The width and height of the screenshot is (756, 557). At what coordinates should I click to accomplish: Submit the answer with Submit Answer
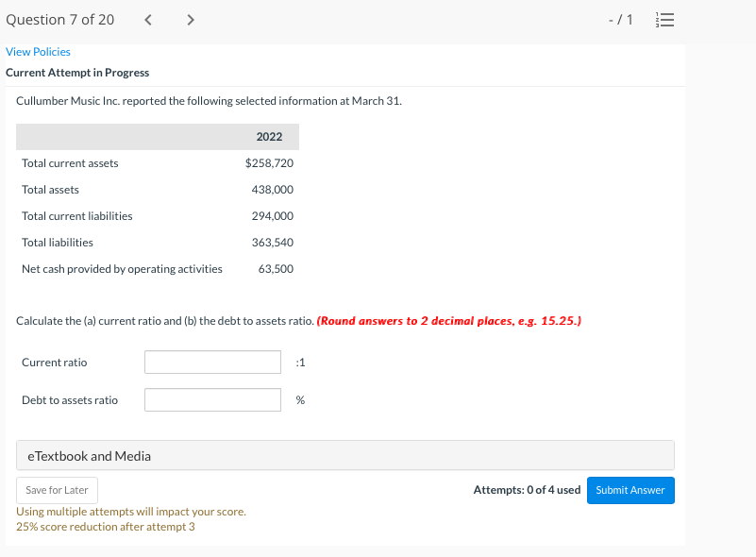click(630, 490)
